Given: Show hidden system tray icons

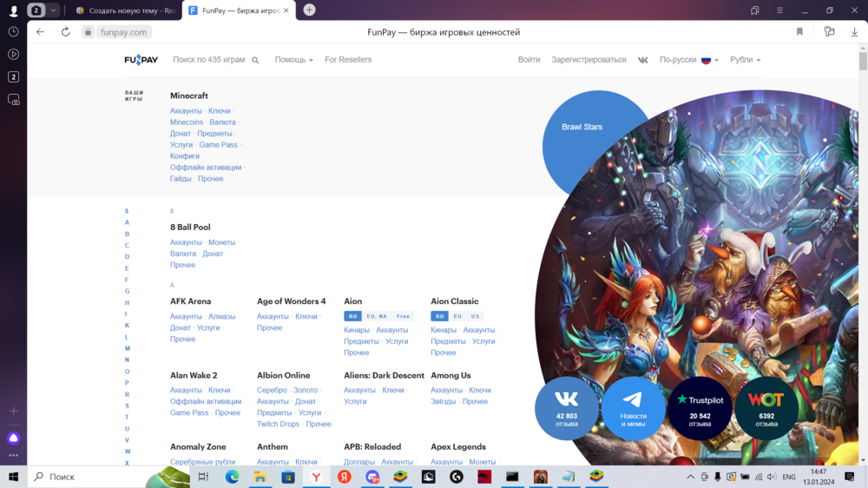Looking at the screenshot, I should [x=690, y=477].
